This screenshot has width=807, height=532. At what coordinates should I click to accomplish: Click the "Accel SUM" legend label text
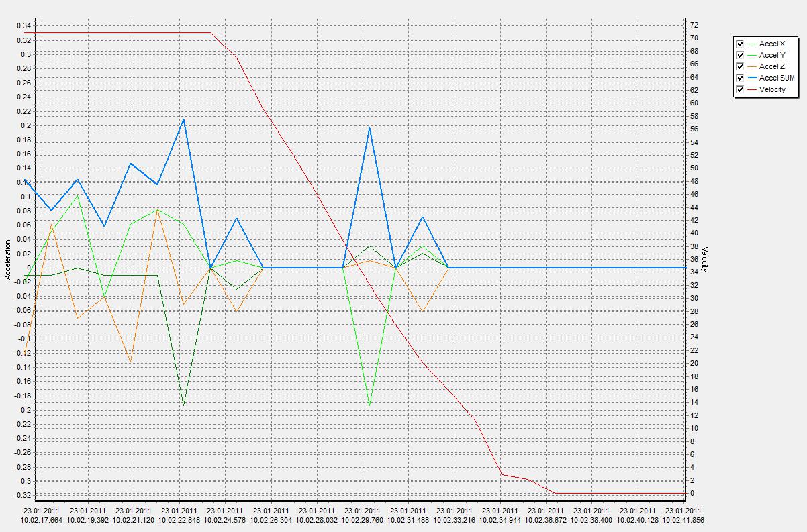tap(777, 78)
